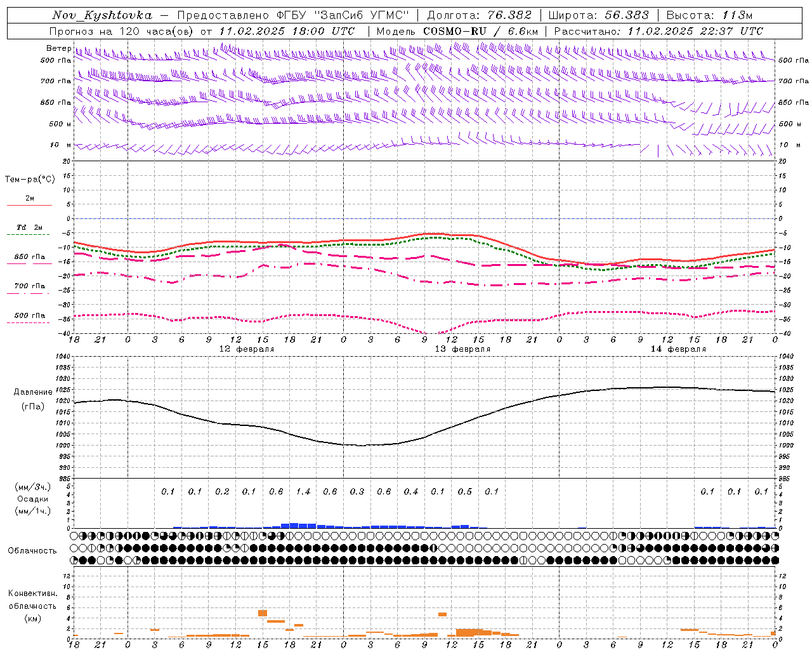The height and width of the screenshot is (650, 812).
Task: Click the '12 февраля' date label
Action: pos(247,349)
